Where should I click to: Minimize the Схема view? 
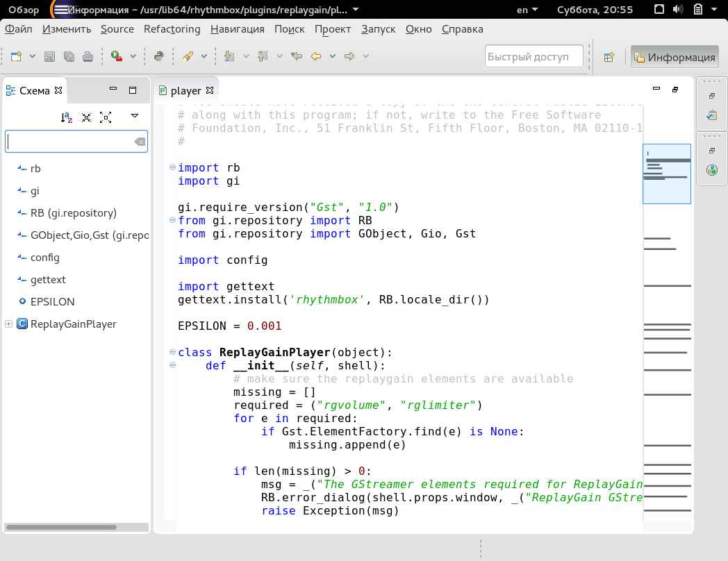pyautogui.click(x=113, y=88)
